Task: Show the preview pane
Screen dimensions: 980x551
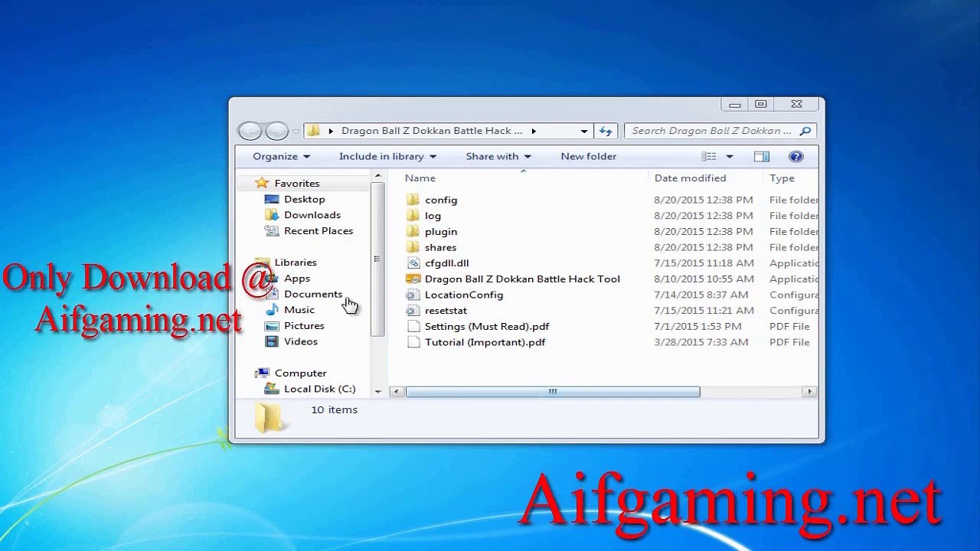Action: (761, 157)
